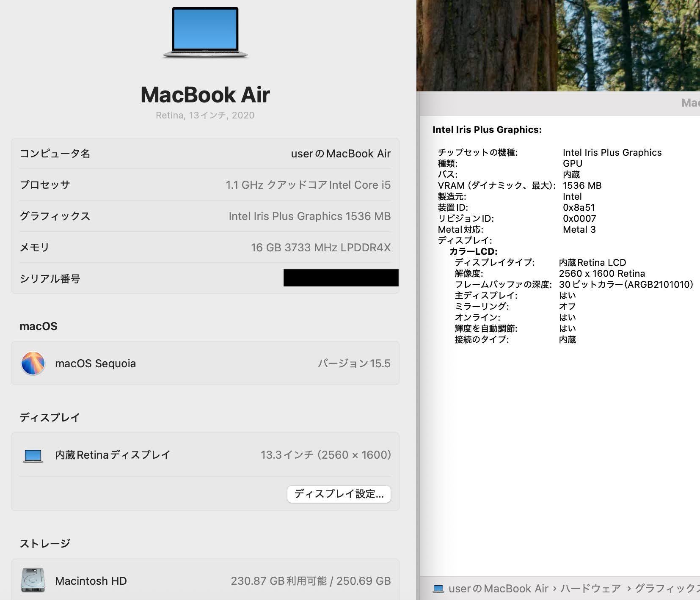Click the 2560 x 1600 Retina resolution value

(x=602, y=273)
